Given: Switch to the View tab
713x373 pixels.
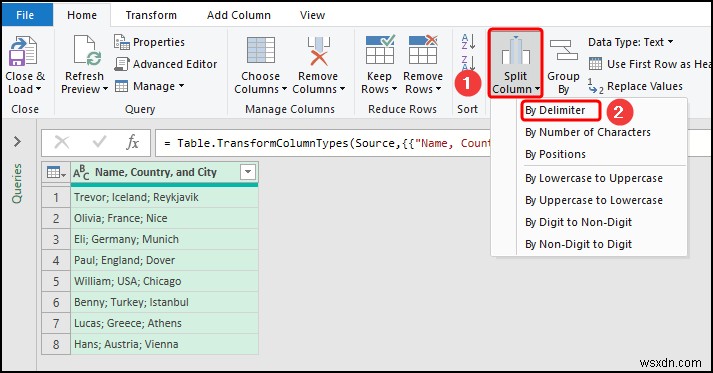Looking at the screenshot, I should (312, 15).
